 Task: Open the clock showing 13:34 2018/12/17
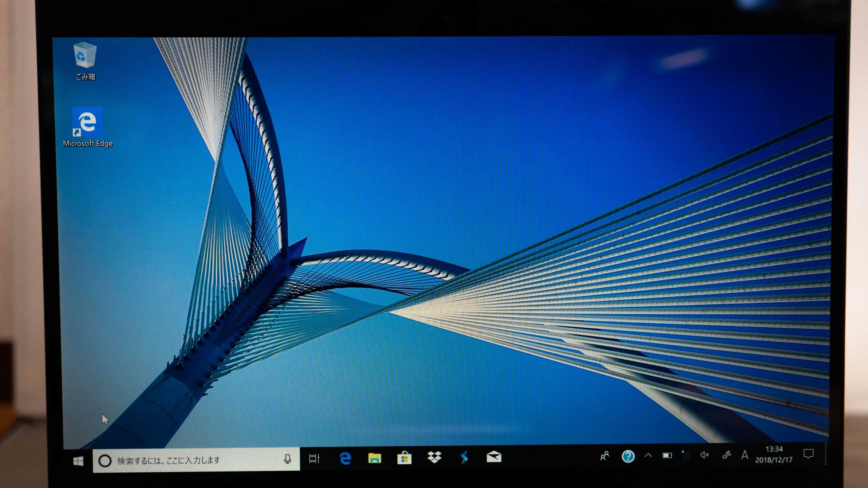pos(774,454)
